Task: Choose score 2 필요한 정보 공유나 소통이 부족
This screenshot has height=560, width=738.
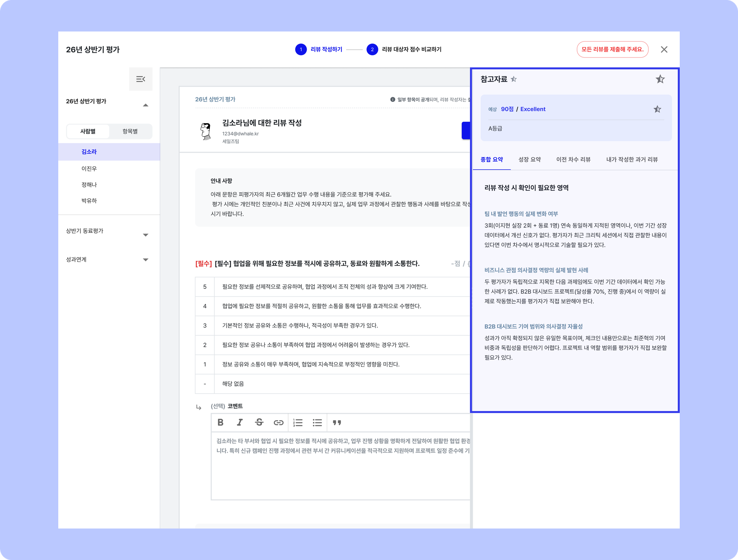Action: (x=332, y=345)
